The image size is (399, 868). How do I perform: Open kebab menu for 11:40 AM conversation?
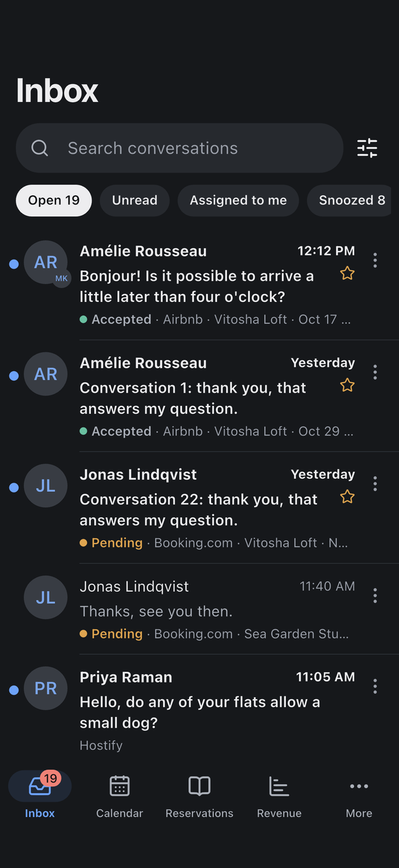click(x=375, y=596)
